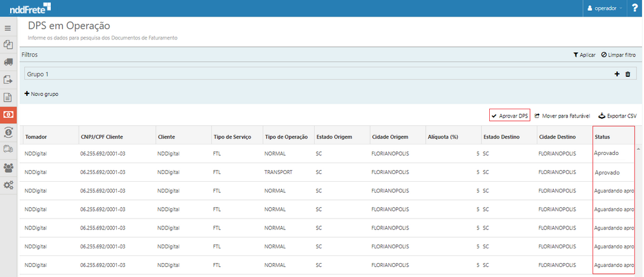
Task: Add a new filter via Novo grupo
Action: [41, 94]
